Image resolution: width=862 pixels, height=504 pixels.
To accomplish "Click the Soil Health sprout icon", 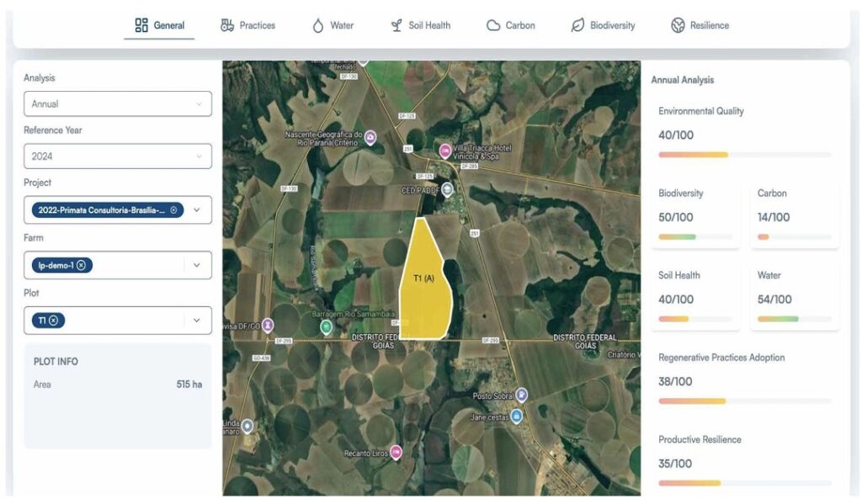I will [396, 25].
